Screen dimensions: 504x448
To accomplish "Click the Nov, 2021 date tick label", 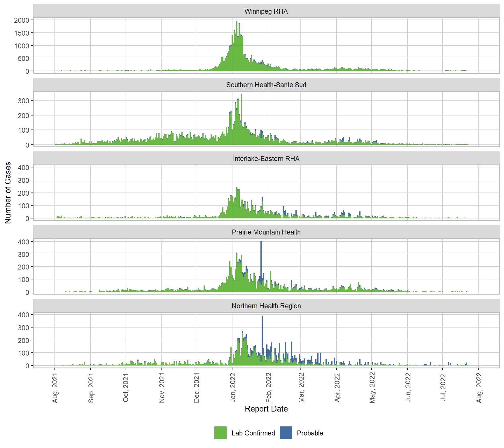I will (x=162, y=388).
